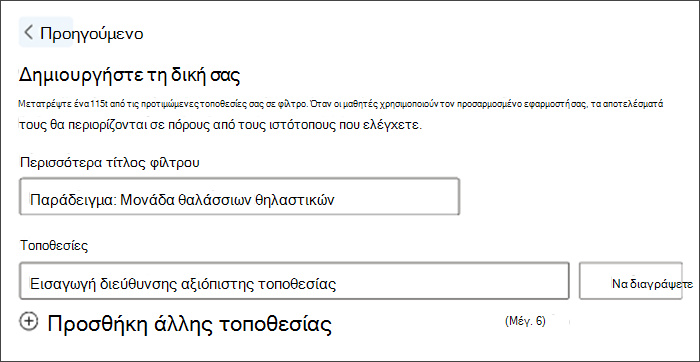Screen dimensions: 700x362
Task: Click the Δημιουργήστε τη δική σας heading
Action: click(129, 75)
